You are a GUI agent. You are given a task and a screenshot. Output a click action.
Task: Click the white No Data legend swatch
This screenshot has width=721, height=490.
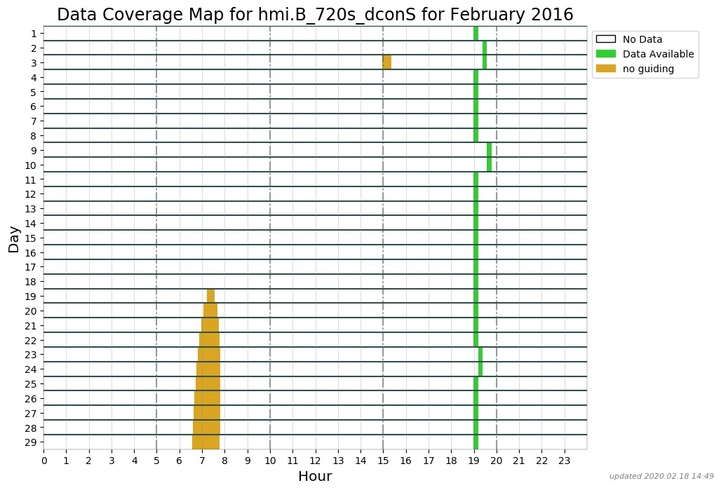click(606, 39)
